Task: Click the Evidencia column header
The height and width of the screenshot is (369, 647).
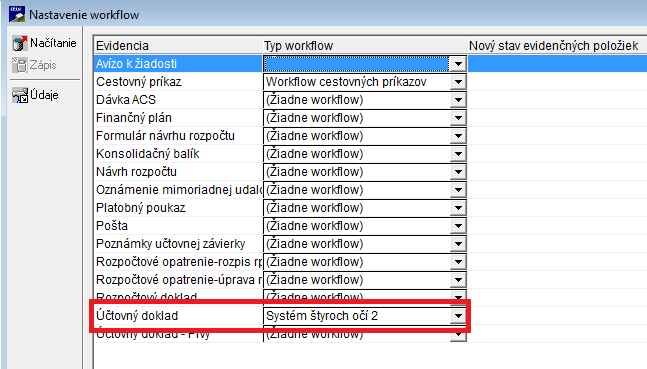Action: pyautogui.click(x=179, y=45)
